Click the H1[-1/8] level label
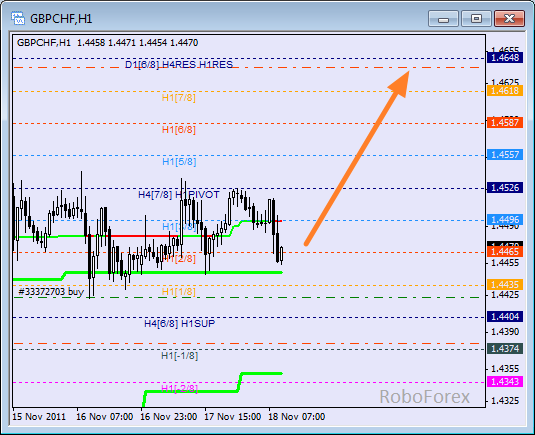The width and height of the screenshot is (535, 435). pyautogui.click(x=179, y=356)
